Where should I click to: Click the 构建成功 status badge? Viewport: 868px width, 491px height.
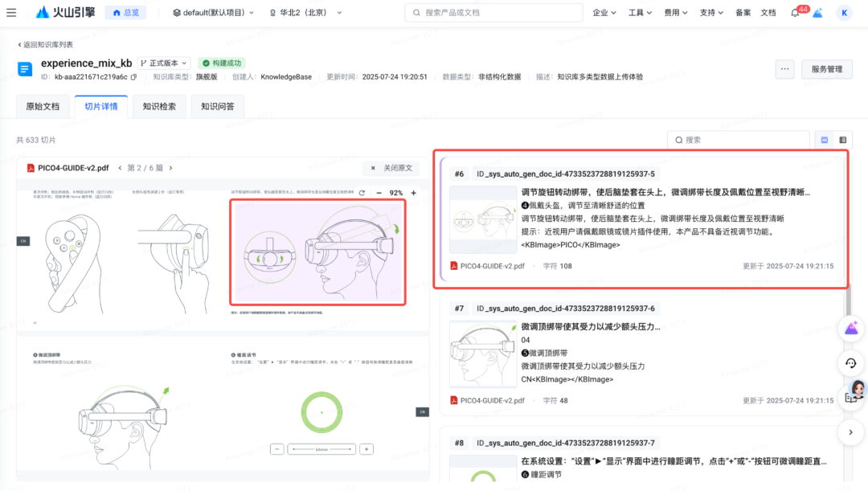click(x=222, y=63)
